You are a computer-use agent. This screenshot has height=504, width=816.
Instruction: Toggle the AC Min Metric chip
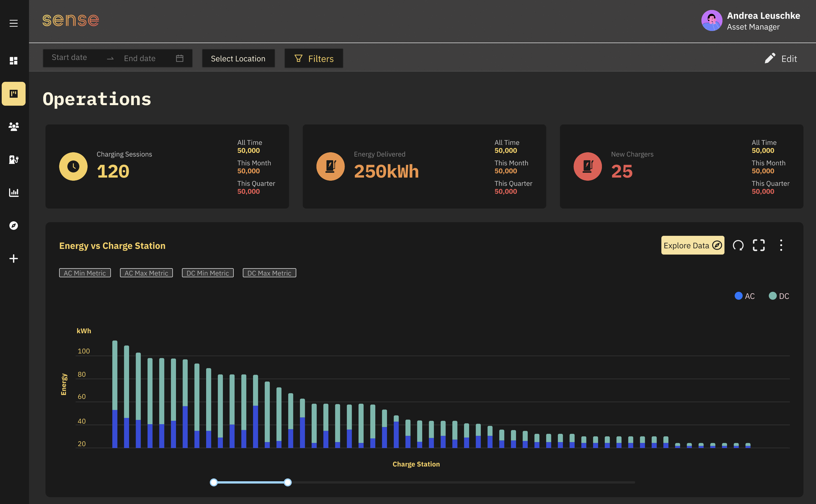point(85,273)
